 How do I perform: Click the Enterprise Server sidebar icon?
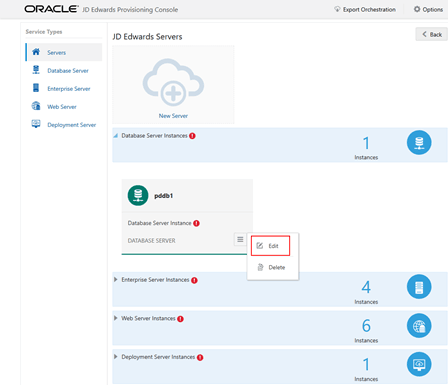[x=36, y=88]
